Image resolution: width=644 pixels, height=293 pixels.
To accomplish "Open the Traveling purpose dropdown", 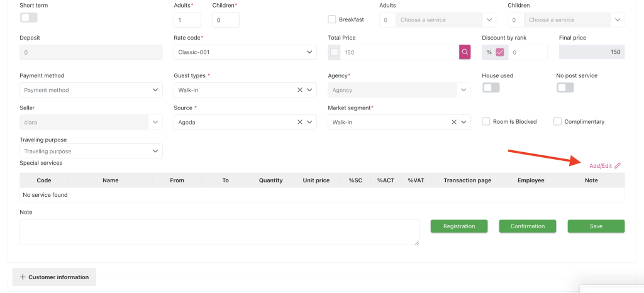I will pos(91,152).
